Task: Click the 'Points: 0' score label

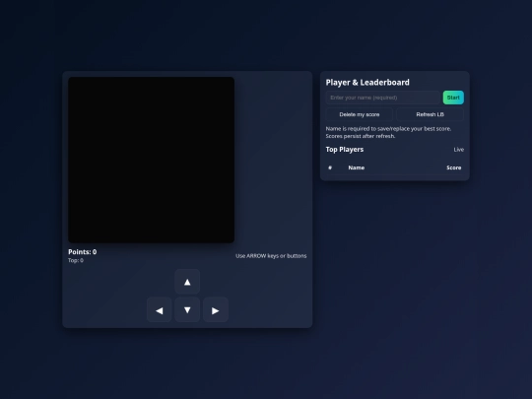Action: (x=83, y=252)
